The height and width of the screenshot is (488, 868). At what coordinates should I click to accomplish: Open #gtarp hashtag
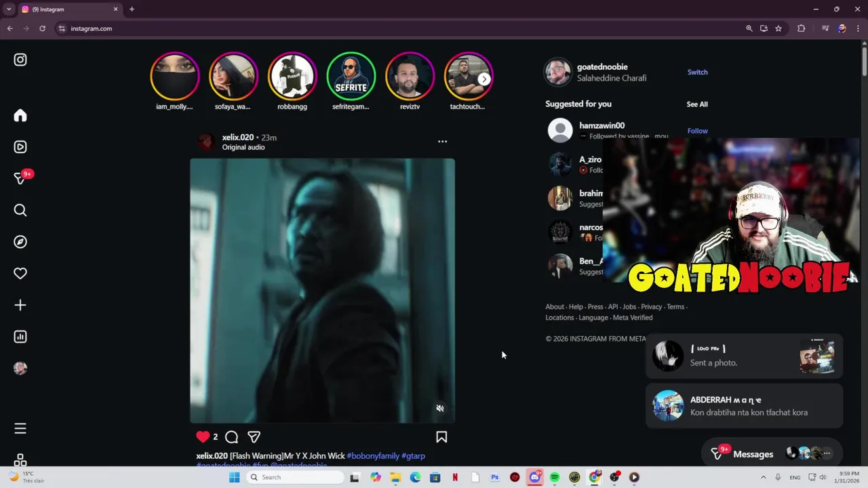click(x=413, y=456)
